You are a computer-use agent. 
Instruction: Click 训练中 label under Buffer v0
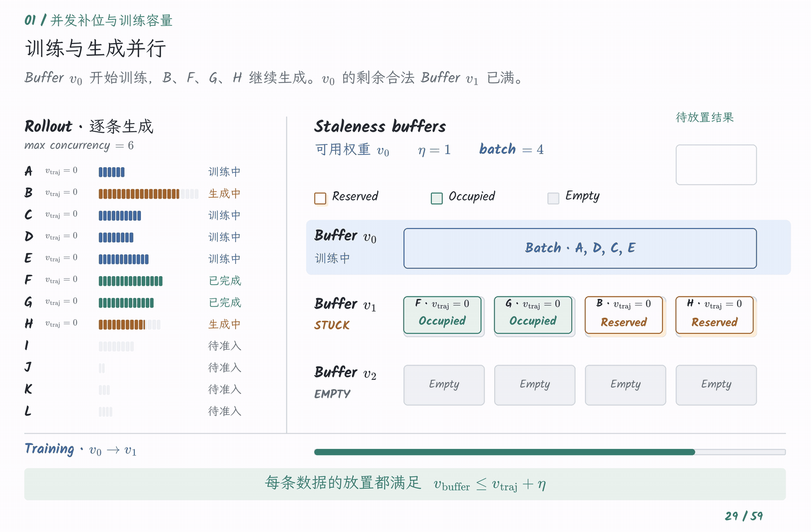point(333,258)
